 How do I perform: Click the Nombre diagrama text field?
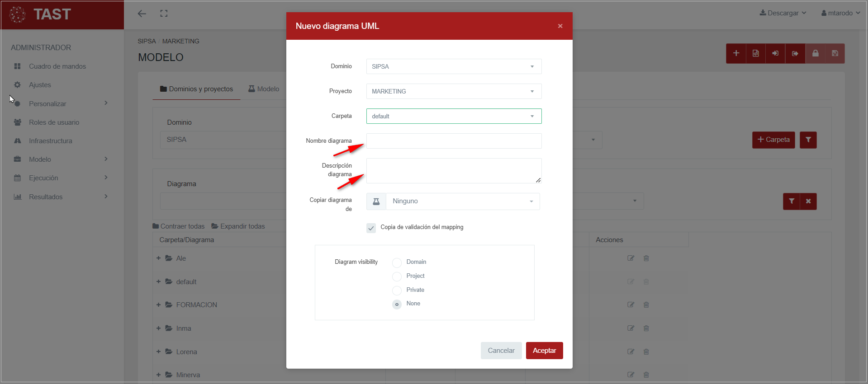pyautogui.click(x=454, y=141)
